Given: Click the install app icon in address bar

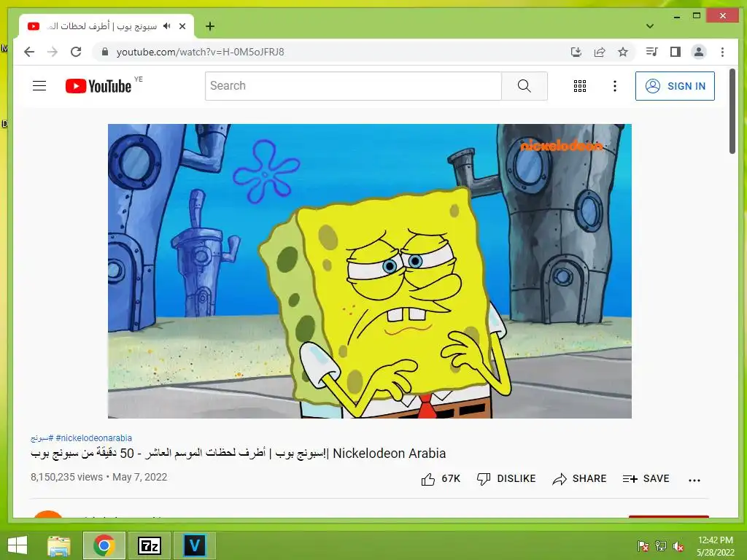Looking at the screenshot, I should (x=576, y=52).
